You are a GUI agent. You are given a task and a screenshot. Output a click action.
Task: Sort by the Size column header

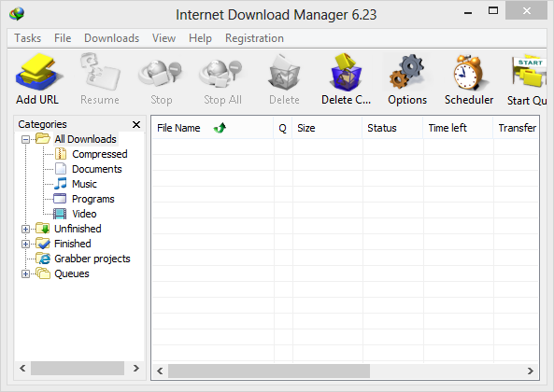[327, 128]
